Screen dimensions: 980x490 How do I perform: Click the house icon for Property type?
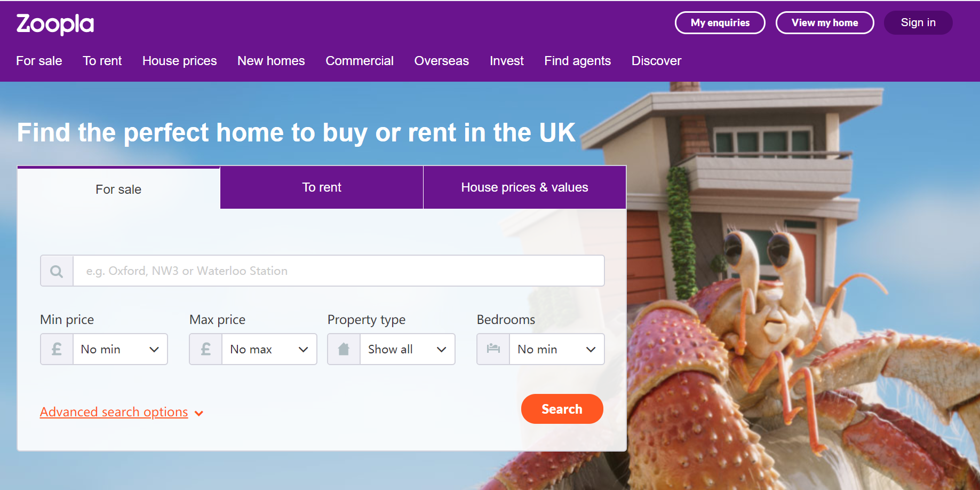(x=344, y=349)
